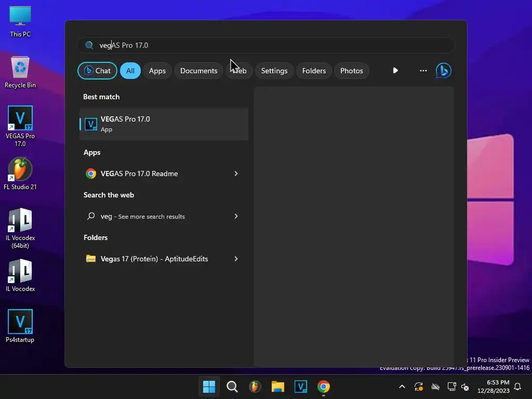The height and width of the screenshot is (399, 532).
Task: Open Bing Chat icon at top right
Action: pos(444,71)
